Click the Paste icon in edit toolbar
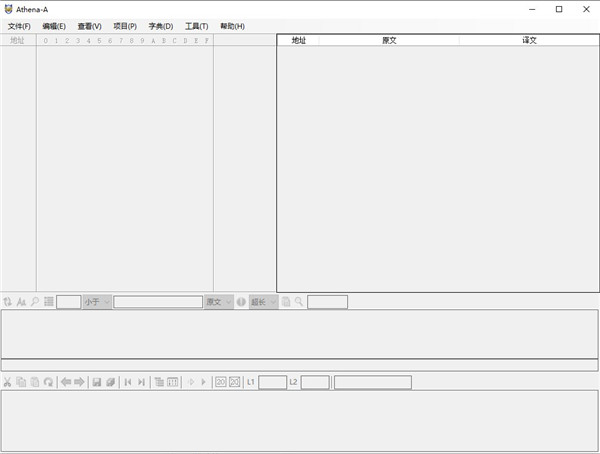This screenshot has height=454, width=600. point(35,382)
